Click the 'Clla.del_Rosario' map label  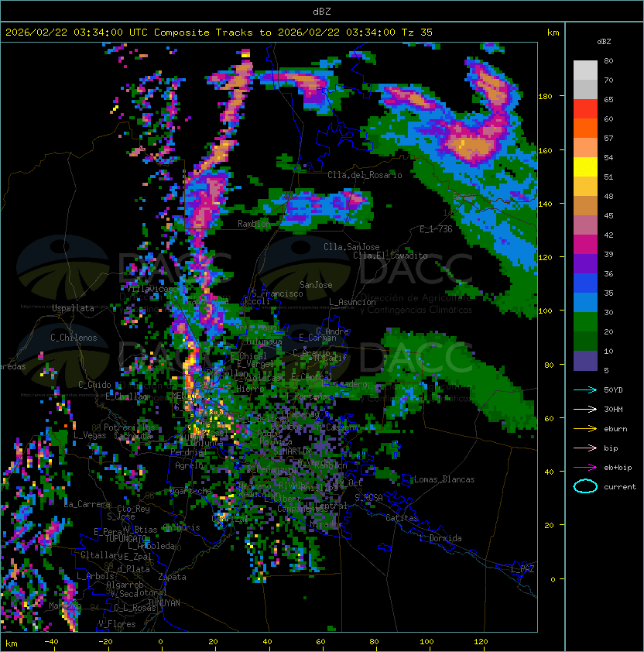[x=365, y=175]
